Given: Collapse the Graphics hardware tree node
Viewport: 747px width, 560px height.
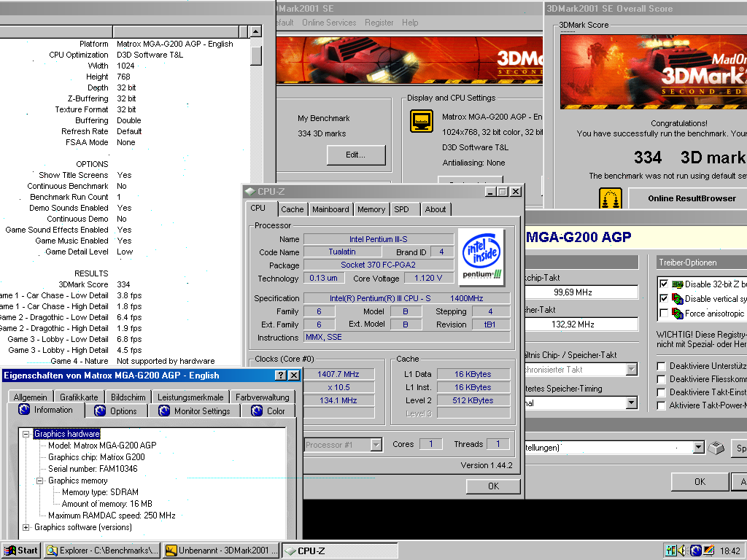Looking at the screenshot, I should click(x=26, y=434).
